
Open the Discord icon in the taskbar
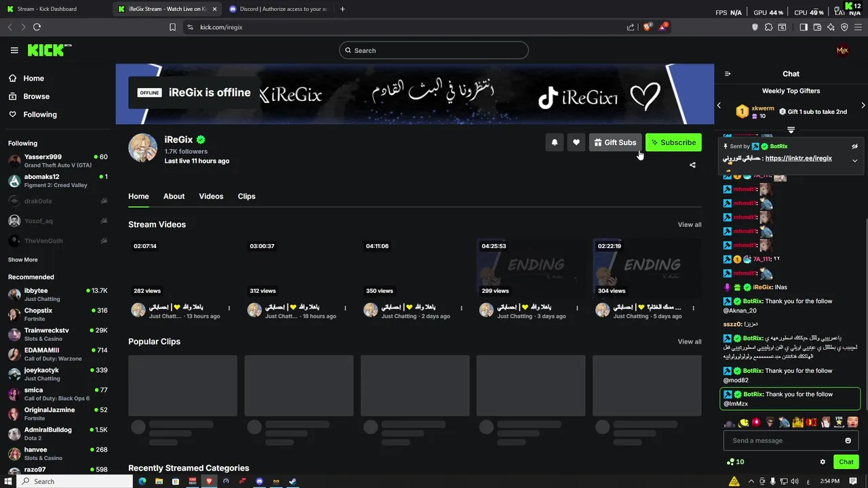260,481
